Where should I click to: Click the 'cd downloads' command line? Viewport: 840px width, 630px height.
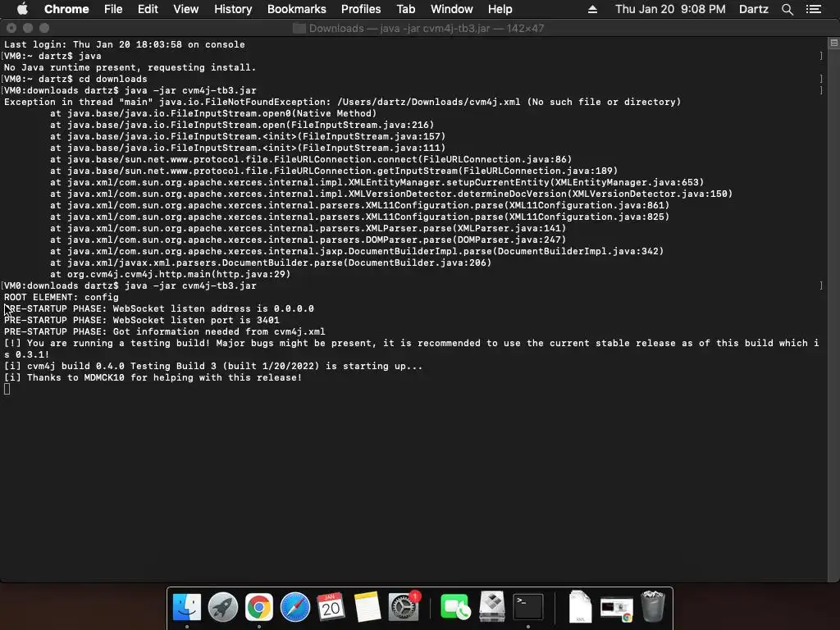pyautogui.click(x=75, y=79)
